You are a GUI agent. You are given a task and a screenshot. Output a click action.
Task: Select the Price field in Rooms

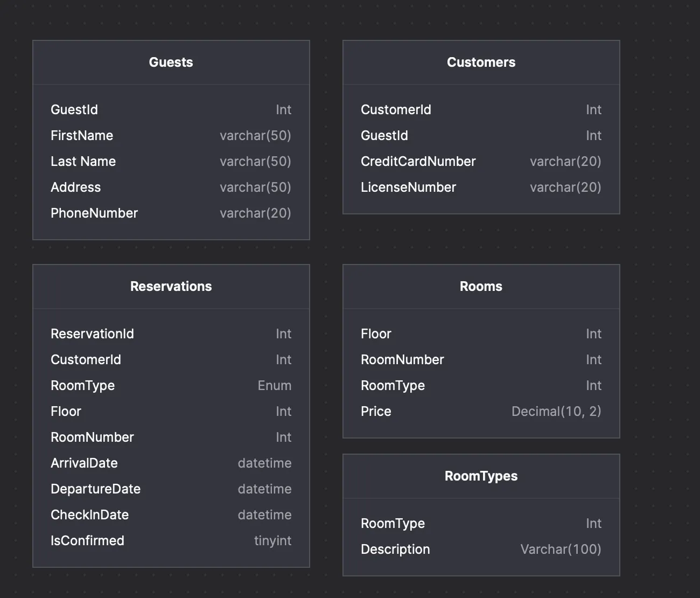coord(376,412)
